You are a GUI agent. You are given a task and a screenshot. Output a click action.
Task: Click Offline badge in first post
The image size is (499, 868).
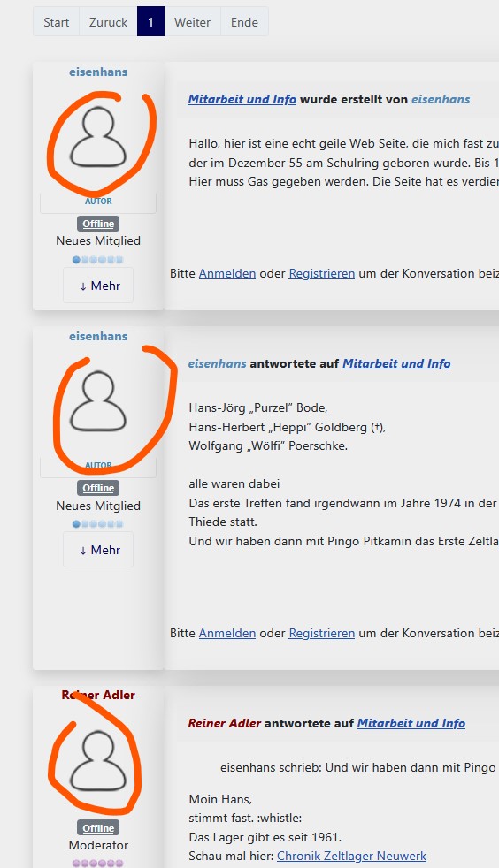click(x=98, y=224)
